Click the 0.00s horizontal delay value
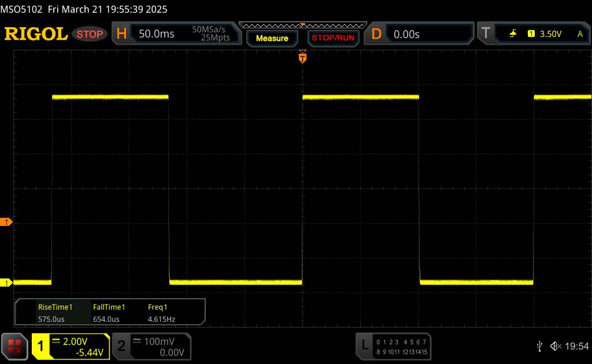This screenshot has height=364, width=592. 406,34
